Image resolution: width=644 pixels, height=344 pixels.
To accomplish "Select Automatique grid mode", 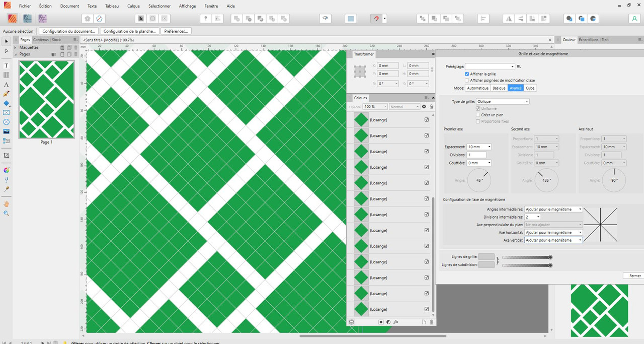I will click(477, 88).
